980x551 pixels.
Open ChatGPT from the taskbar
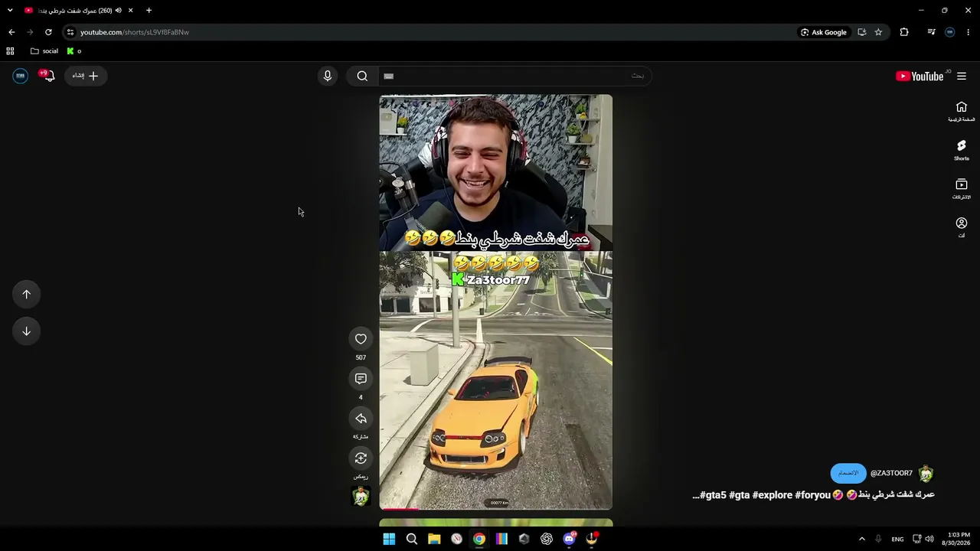(547, 539)
